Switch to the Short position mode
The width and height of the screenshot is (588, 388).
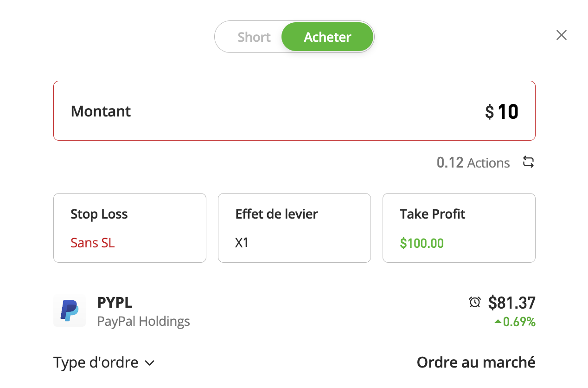tap(254, 37)
